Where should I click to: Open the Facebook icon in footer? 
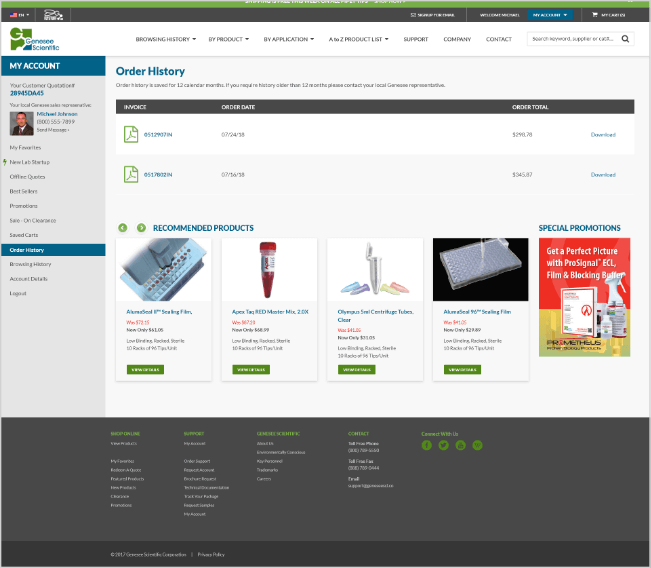point(426,445)
